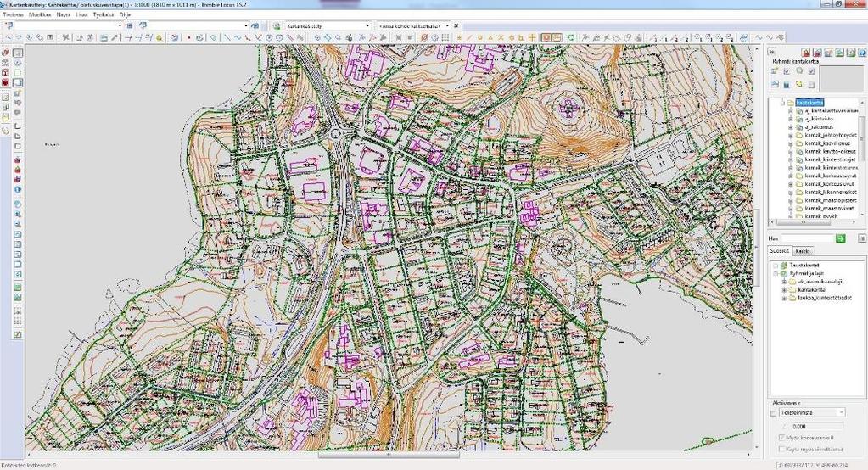
Task: Collapse the 'Ryhmät ja lajit' node
Action: 776,273
